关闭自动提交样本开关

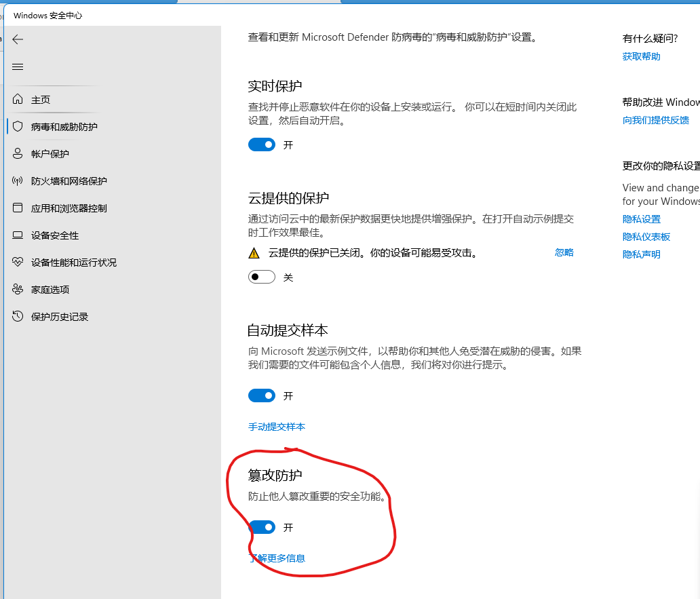tap(262, 395)
